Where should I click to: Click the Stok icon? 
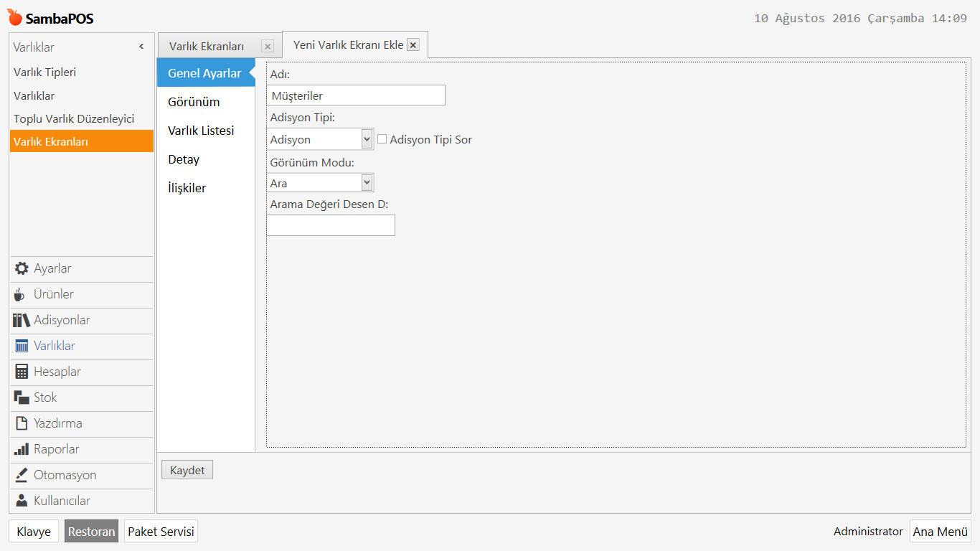coord(22,397)
